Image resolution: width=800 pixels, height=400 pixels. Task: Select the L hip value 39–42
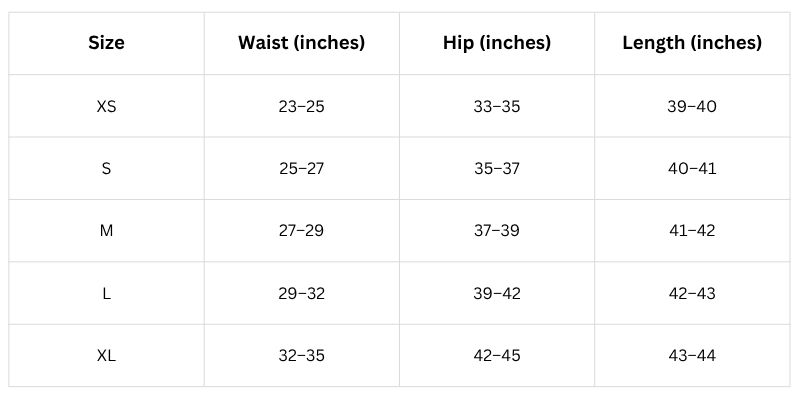point(497,293)
